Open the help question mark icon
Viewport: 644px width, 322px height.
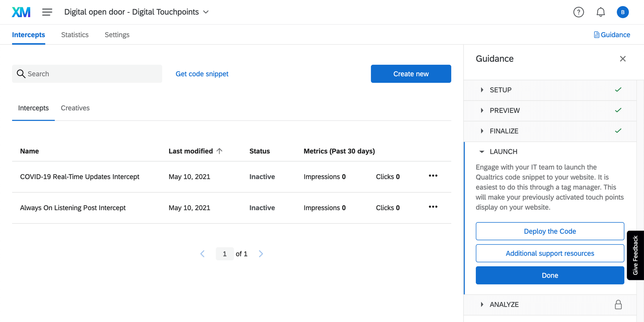tap(578, 12)
